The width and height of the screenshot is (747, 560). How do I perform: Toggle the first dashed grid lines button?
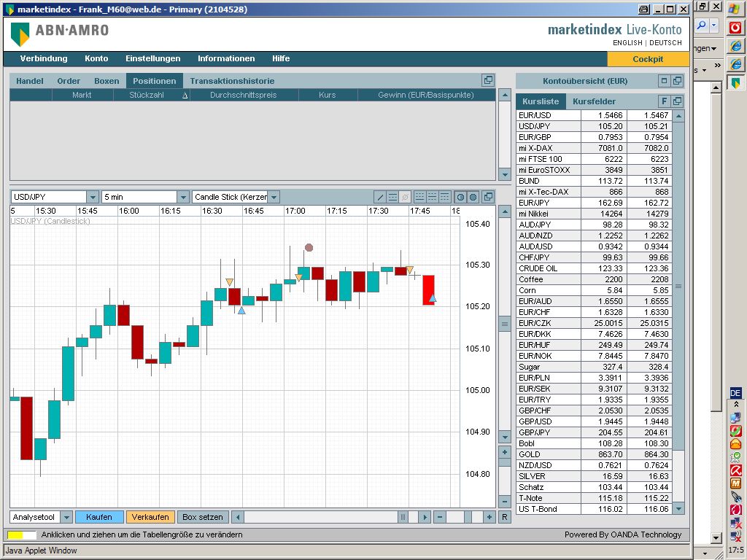click(x=419, y=197)
